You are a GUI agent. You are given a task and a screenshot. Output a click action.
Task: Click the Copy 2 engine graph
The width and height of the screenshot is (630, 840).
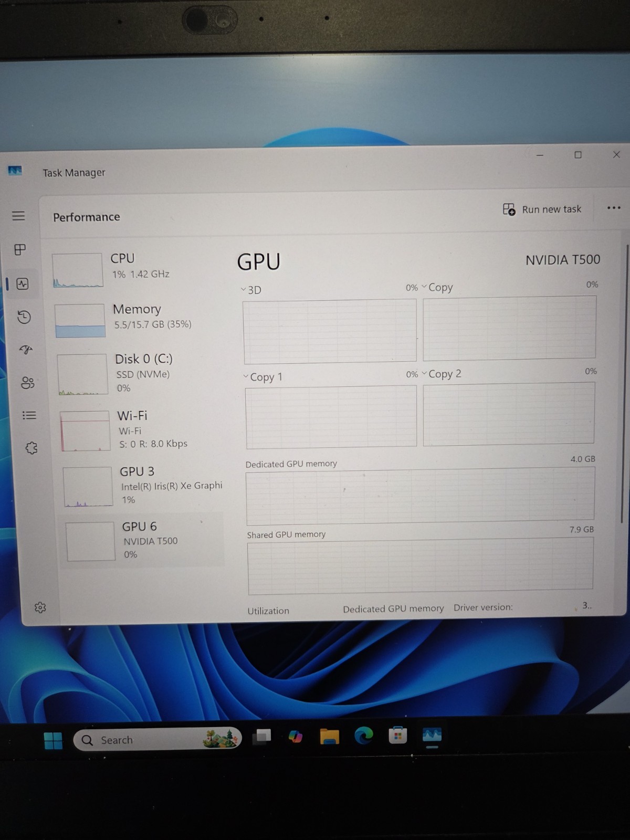[509, 414]
